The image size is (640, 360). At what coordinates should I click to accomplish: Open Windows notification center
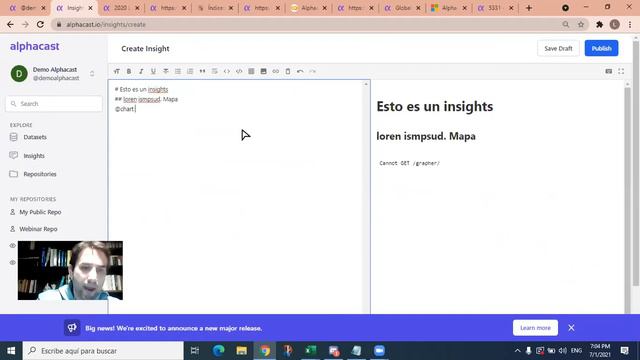(624, 351)
